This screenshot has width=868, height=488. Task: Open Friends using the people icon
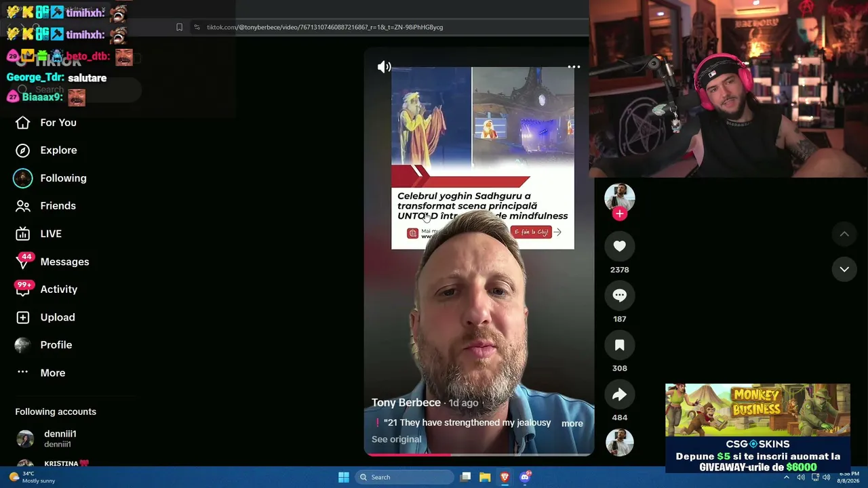22,206
